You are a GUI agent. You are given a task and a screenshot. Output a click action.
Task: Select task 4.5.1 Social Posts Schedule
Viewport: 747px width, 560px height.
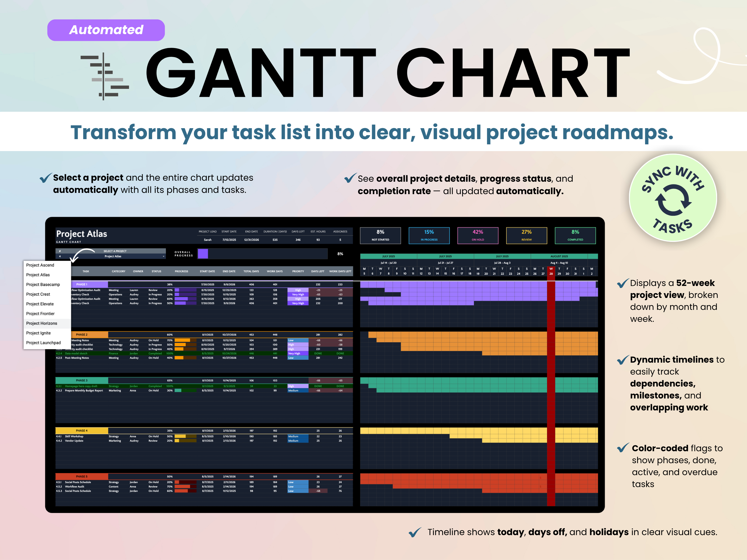[204, 482]
